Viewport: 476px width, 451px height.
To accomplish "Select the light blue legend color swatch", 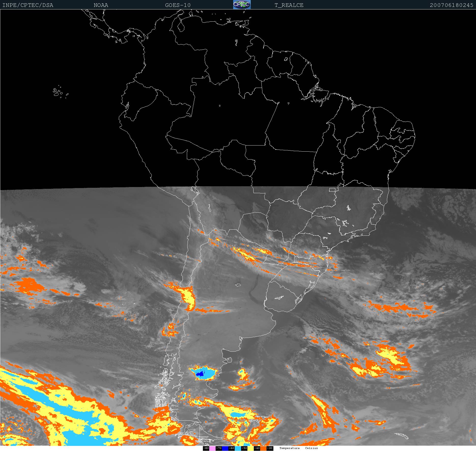I will [238, 448].
